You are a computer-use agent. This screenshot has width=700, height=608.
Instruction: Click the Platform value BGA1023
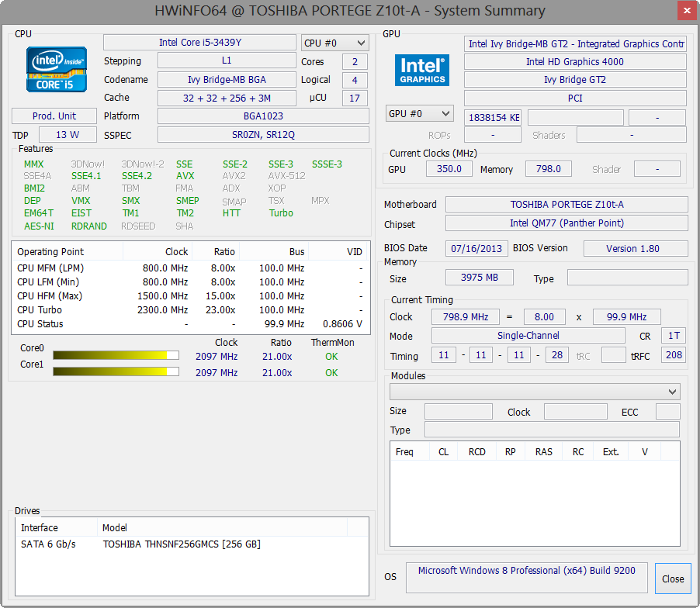263,116
